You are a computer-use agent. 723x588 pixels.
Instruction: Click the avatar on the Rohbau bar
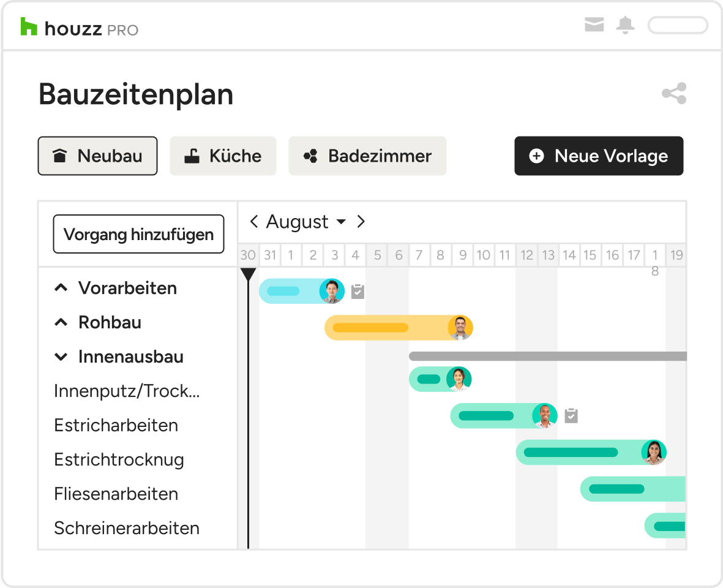pyautogui.click(x=460, y=328)
